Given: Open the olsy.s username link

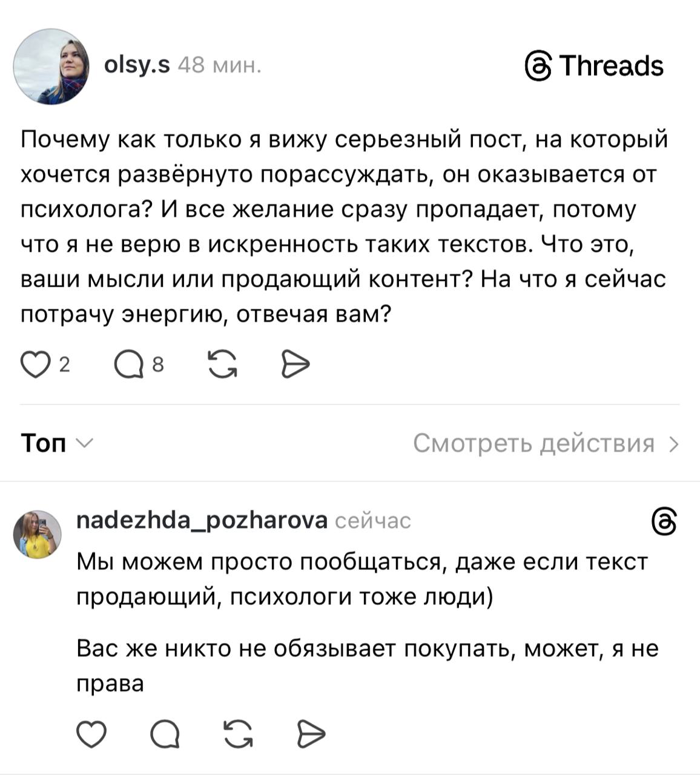Looking at the screenshot, I should 137,64.
